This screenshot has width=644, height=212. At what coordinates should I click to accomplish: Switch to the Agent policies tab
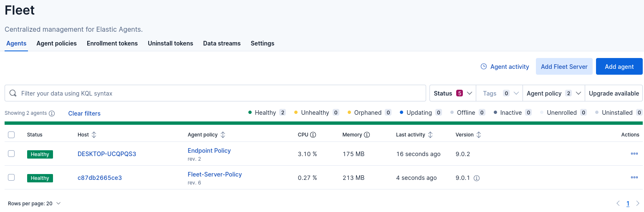point(57,43)
